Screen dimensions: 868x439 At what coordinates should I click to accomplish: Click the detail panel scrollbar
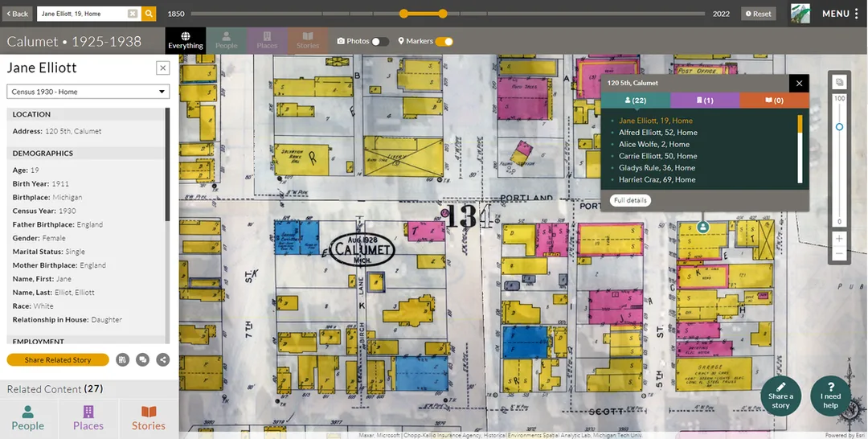(x=167, y=163)
